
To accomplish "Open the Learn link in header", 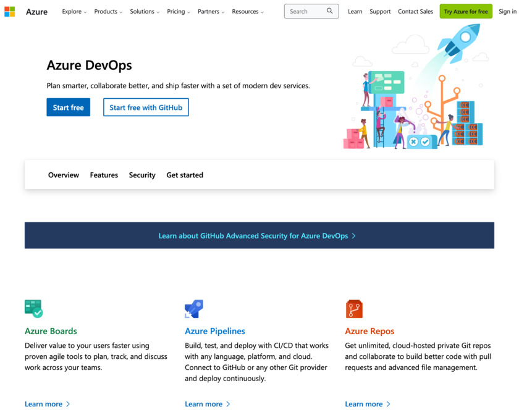I will (x=355, y=12).
